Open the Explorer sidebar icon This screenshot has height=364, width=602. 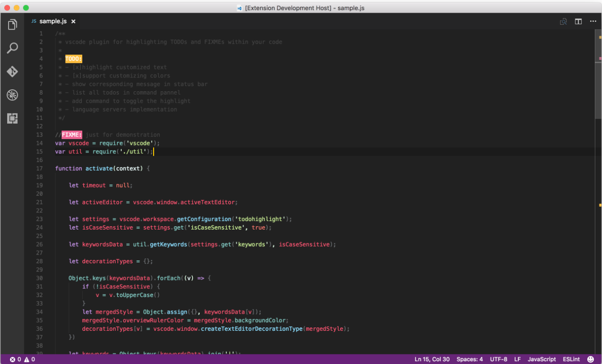coord(12,25)
